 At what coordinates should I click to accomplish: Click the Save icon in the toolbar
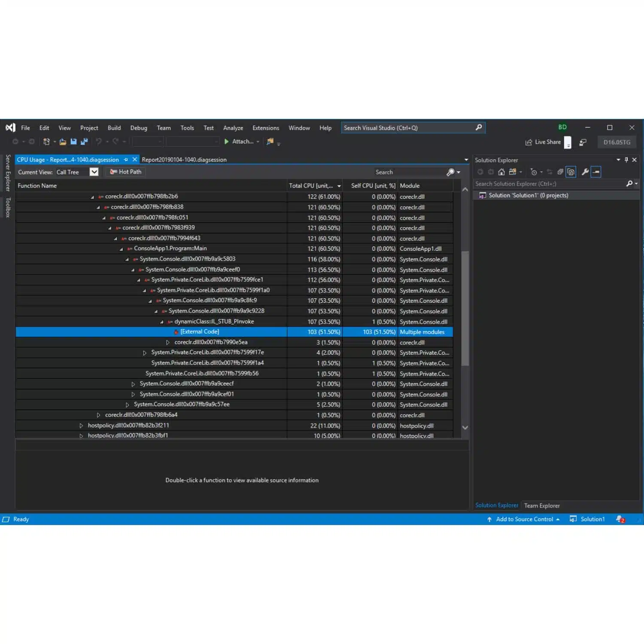tap(73, 142)
